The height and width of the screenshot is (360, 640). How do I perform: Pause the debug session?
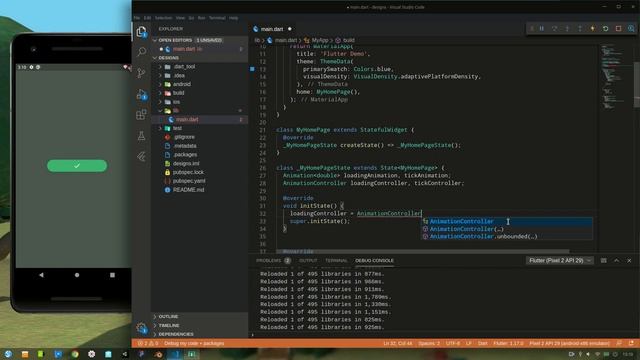pos(542,29)
